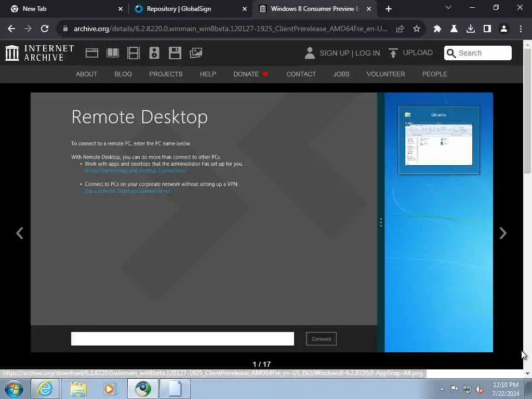Image resolution: width=532 pixels, height=399 pixels.
Task: Click the user avatar icon beside Sign Up
Action: 310,53
